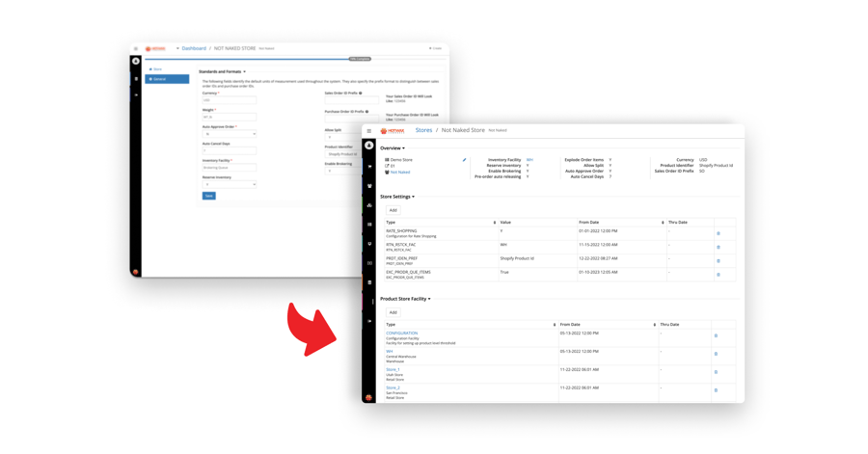Click the blue Save button
This screenshot has width=868, height=454.
(208, 196)
